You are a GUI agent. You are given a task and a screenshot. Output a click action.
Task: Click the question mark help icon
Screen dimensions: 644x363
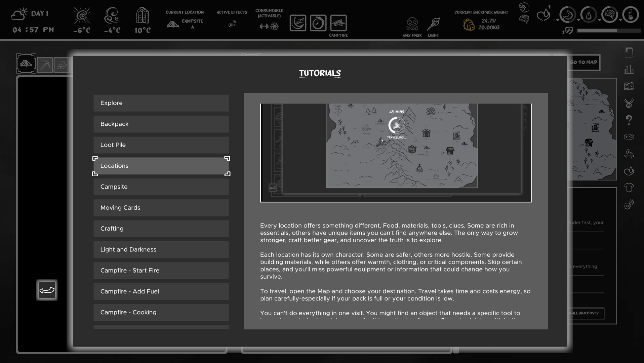pos(629,120)
